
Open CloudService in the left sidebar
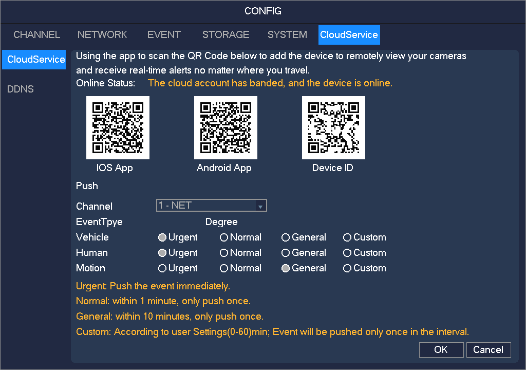34,59
